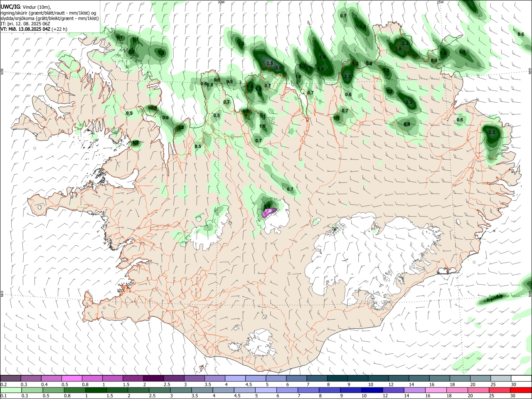Click the light grey 25 mm snow legend swatch

(x=501, y=379)
